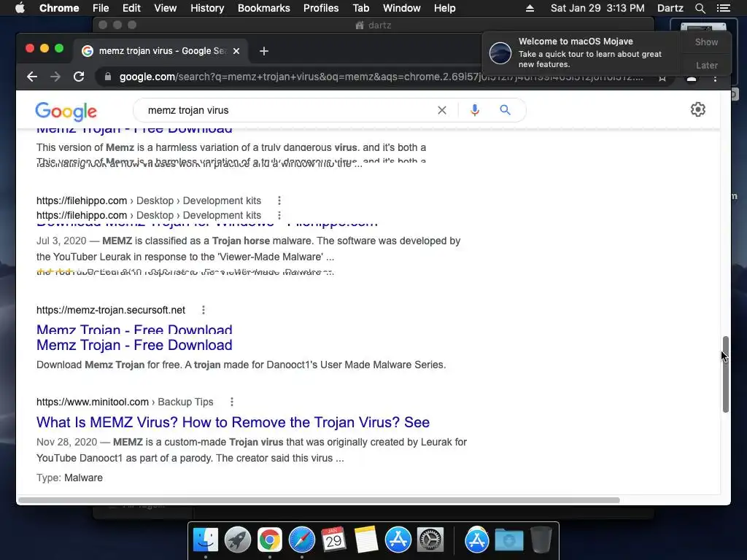Open the Apple menu
Viewport: 747px width, 560px height.
click(x=20, y=8)
